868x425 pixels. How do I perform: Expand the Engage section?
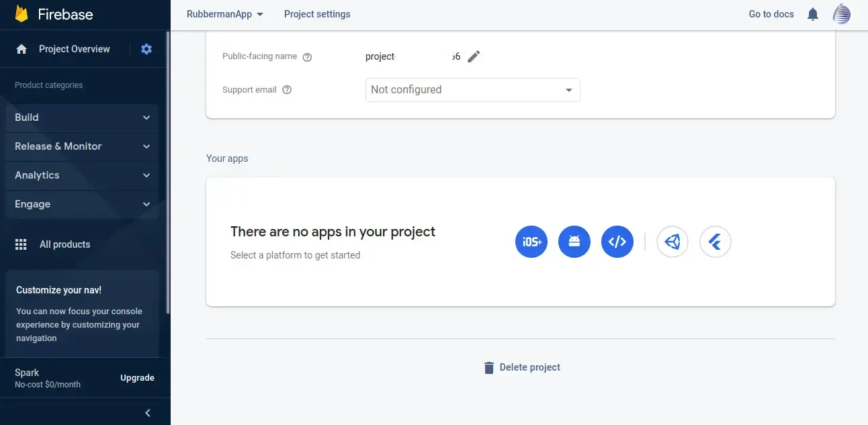[x=81, y=204]
